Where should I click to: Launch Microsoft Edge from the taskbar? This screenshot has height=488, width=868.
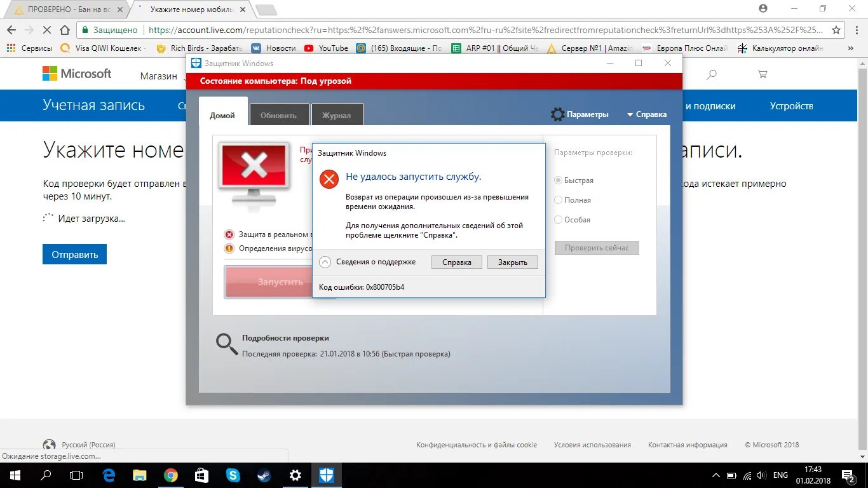pyautogui.click(x=109, y=475)
